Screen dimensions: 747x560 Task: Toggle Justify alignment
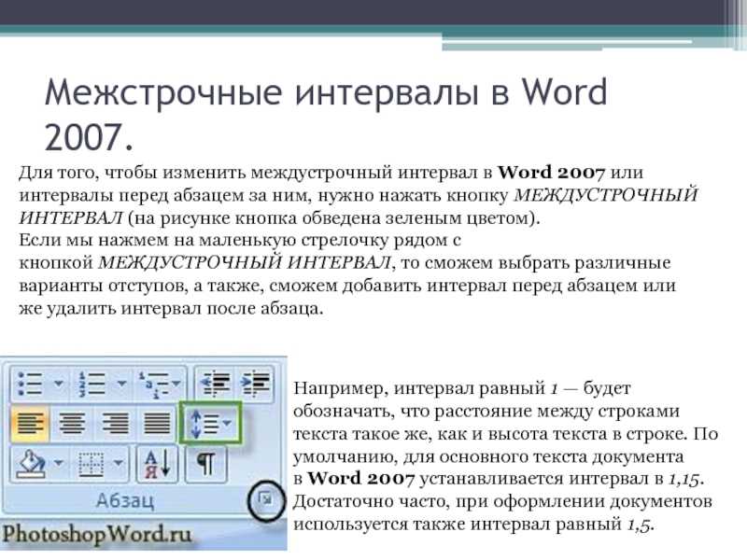(157, 424)
